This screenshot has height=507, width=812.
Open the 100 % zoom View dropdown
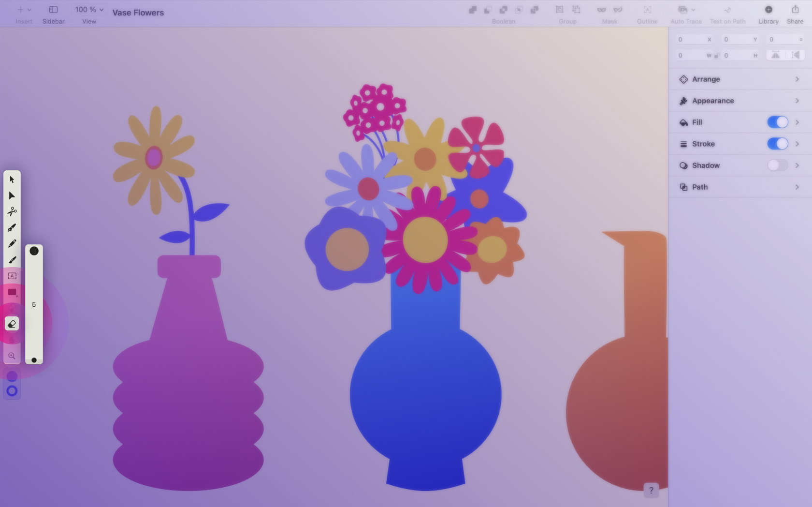pyautogui.click(x=89, y=10)
